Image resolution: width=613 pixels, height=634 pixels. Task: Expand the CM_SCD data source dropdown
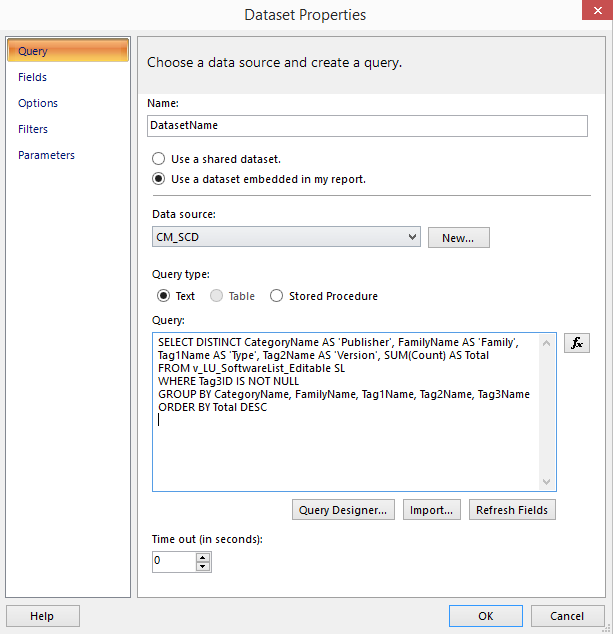[x=412, y=237]
